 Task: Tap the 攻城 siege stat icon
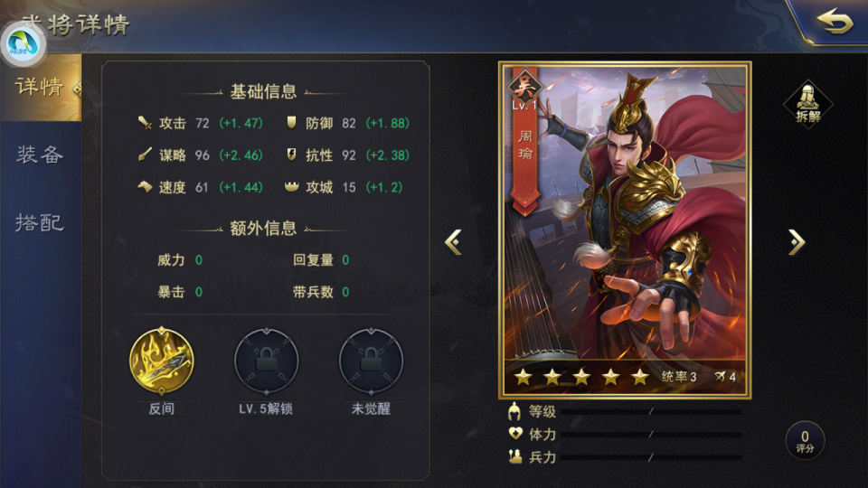point(291,187)
